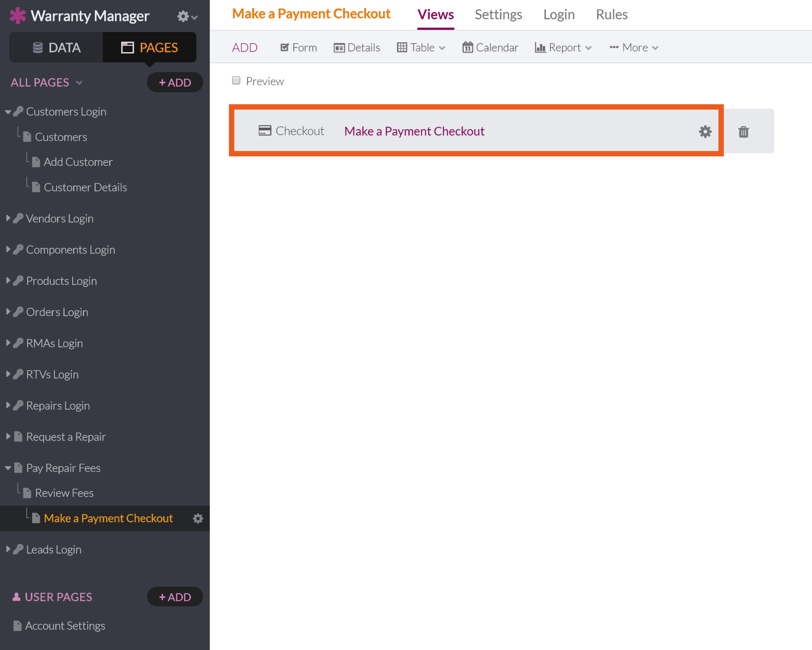Click the Components Login key icon
812x650 pixels.
click(x=18, y=249)
